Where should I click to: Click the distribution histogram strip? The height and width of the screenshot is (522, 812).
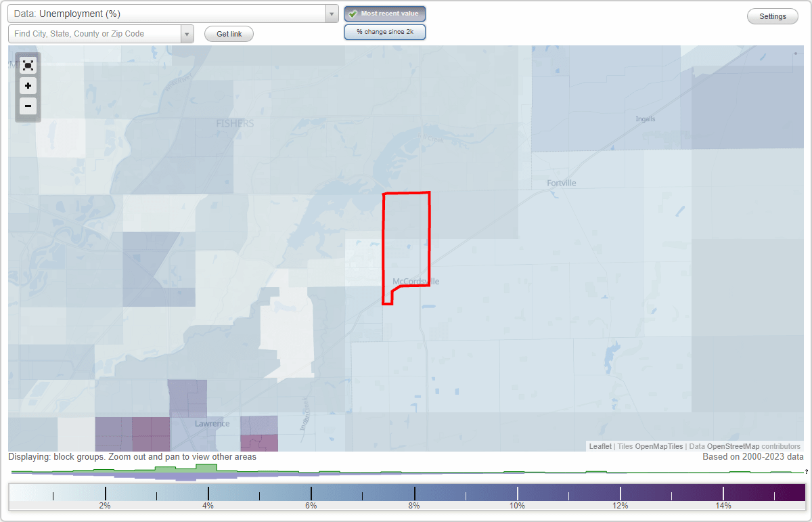[406, 472]
